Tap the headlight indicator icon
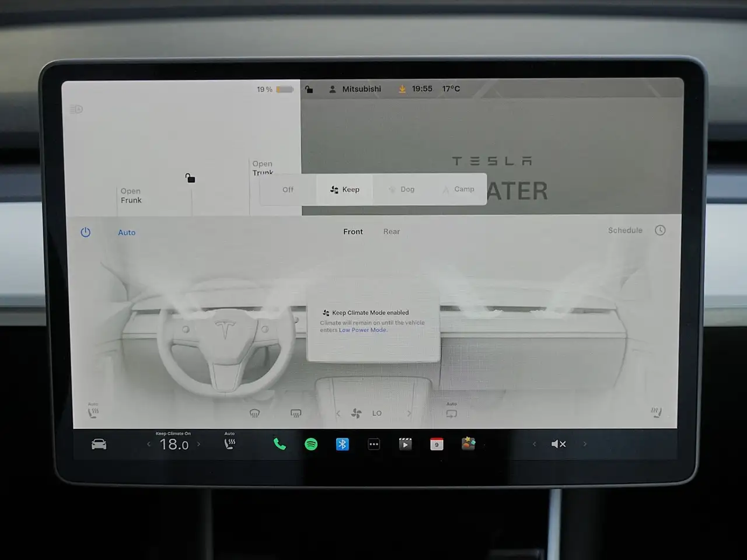 pos(76,109)
